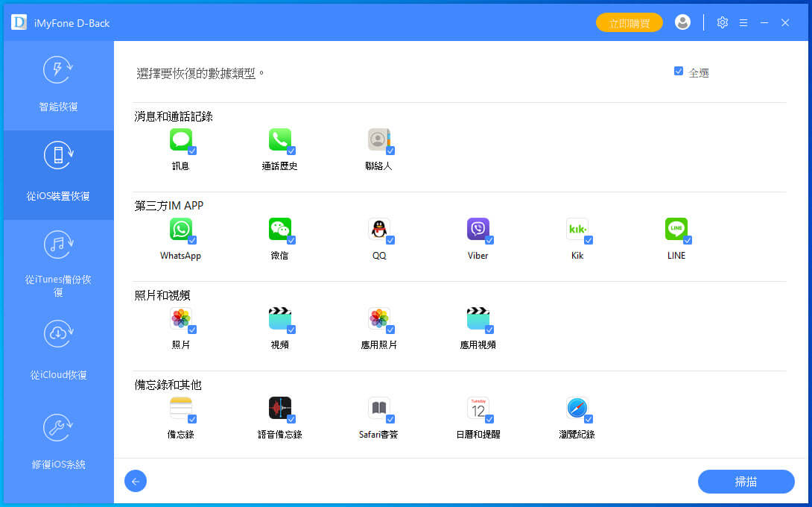The height and width of the screenshot is (507, 812).
Task: Click the 選擇要恢復的數據類型 instruction text
Action: [200, 74]
